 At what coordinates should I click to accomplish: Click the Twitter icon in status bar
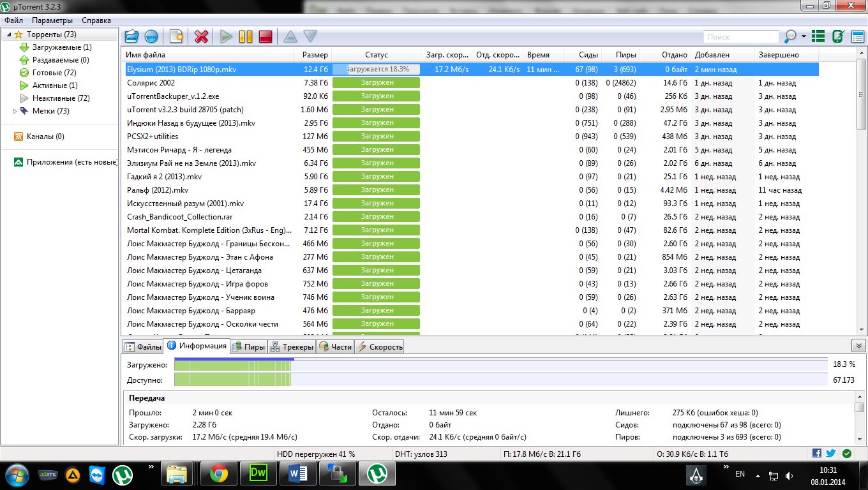(x=830, y=454)
